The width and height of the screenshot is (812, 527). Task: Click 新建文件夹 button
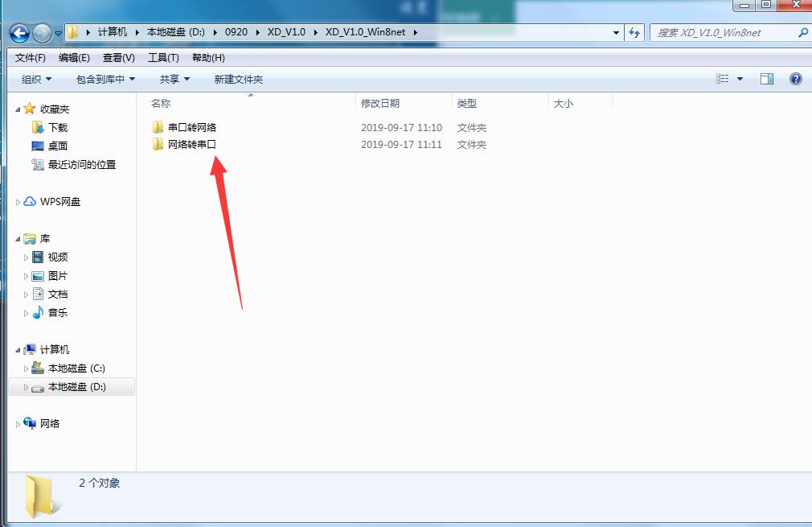pyautogui.click(x=239, y=80)
